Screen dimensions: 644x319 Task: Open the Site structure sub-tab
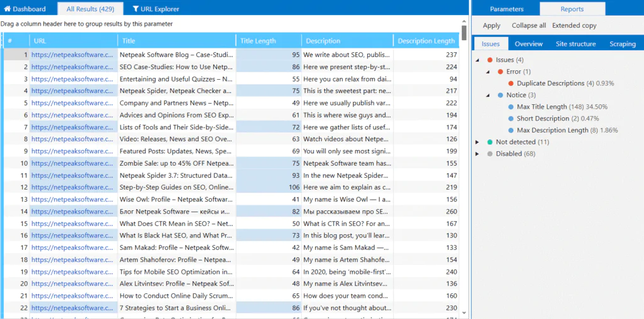point(576,44)
